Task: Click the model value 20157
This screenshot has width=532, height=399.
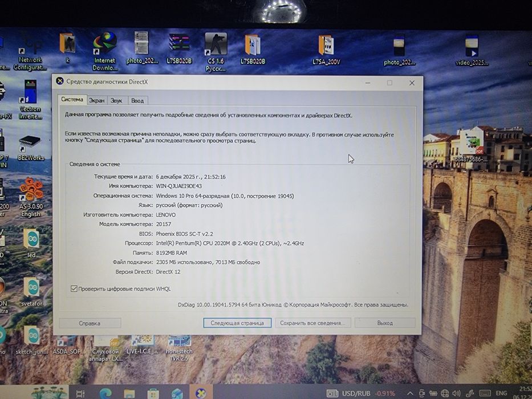Action: pos(163,224)
